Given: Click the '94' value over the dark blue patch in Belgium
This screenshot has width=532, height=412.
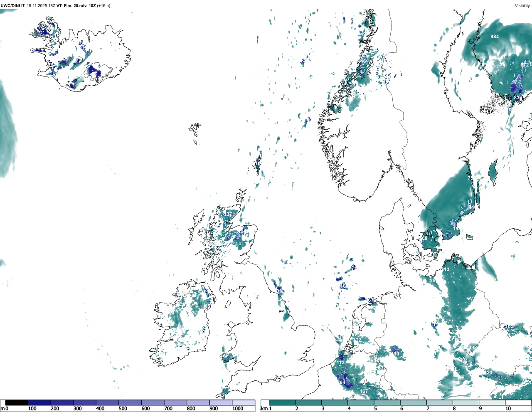Looking at the screenshot, I should tap(342, 382).
